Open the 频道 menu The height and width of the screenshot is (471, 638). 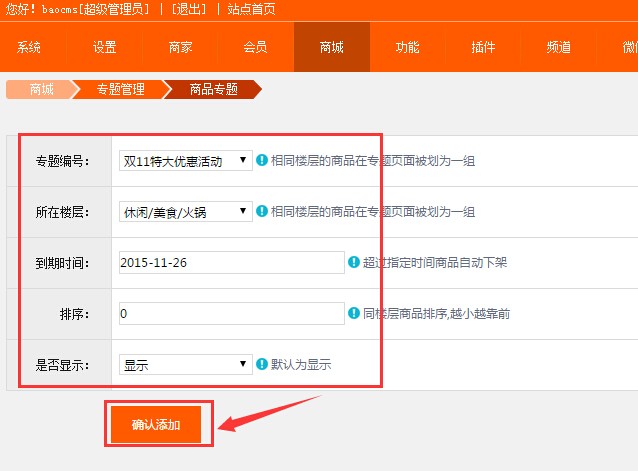coord(559,47)
